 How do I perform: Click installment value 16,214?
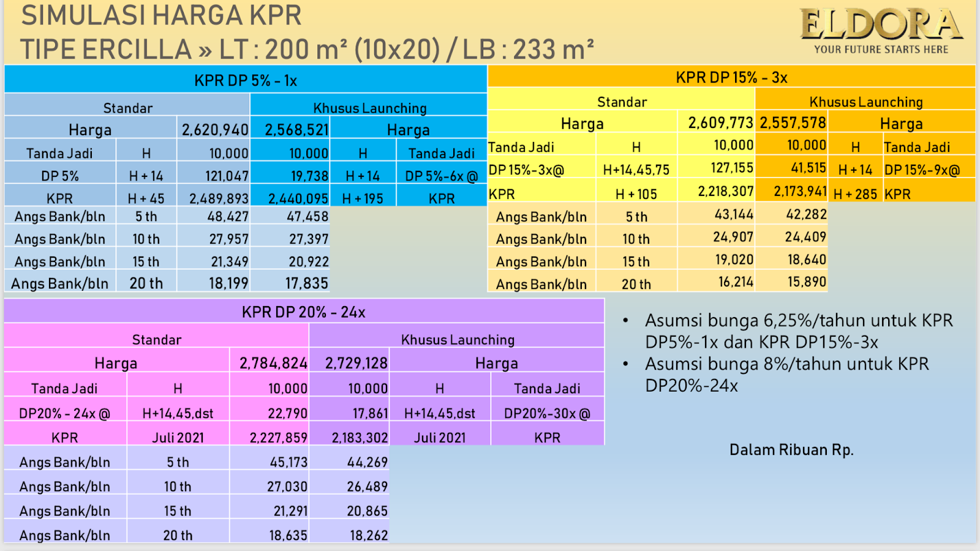736,282
